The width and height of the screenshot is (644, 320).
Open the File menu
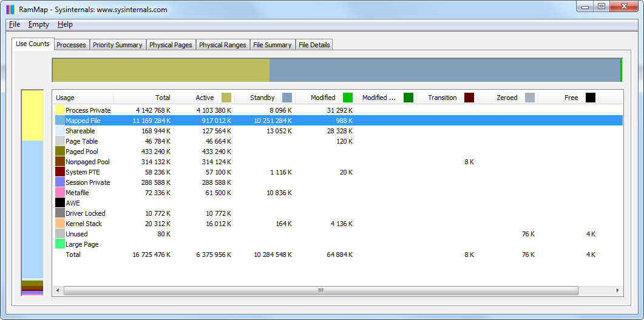pyautogui.click(x=15, y=24)
